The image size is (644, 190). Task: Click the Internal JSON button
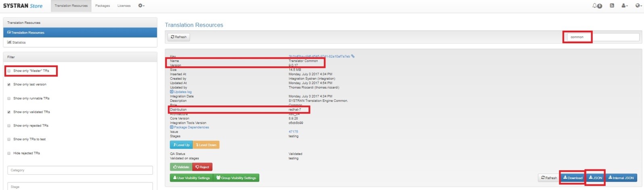[x=621, y=178]
